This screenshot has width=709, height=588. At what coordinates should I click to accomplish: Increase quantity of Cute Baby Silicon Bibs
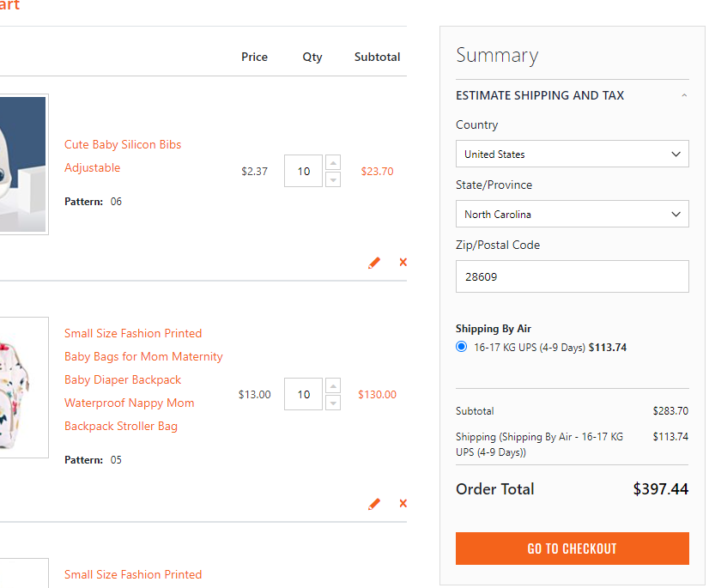332,162
